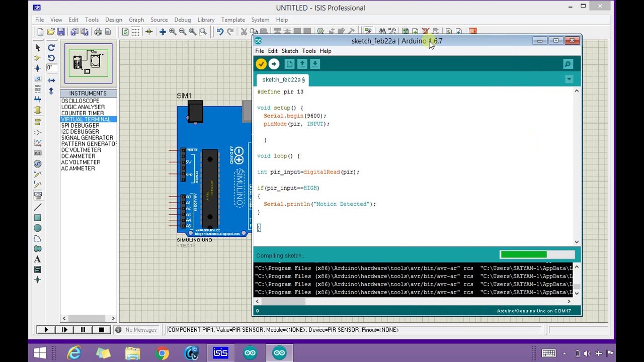The image size is (644, 362).
Task: Click horizontal scrollbar under Instruments list
Action: click(x=89, y=318)
